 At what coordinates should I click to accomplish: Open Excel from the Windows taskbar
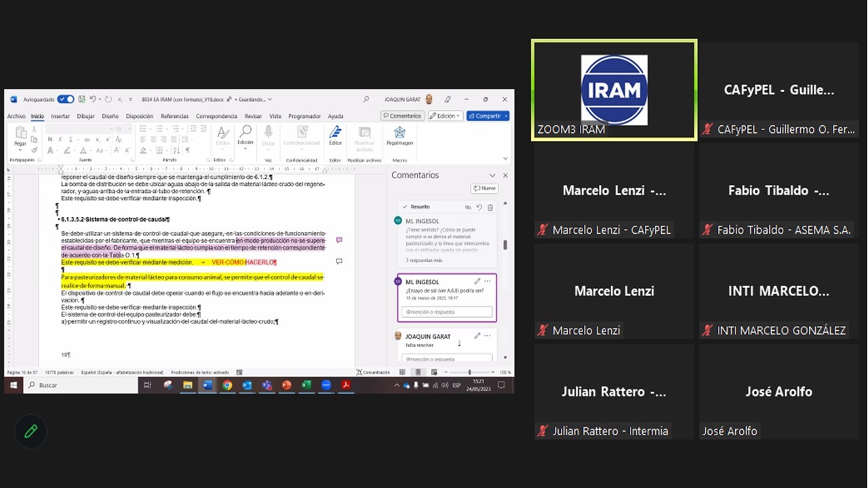(x=306, y=385)
